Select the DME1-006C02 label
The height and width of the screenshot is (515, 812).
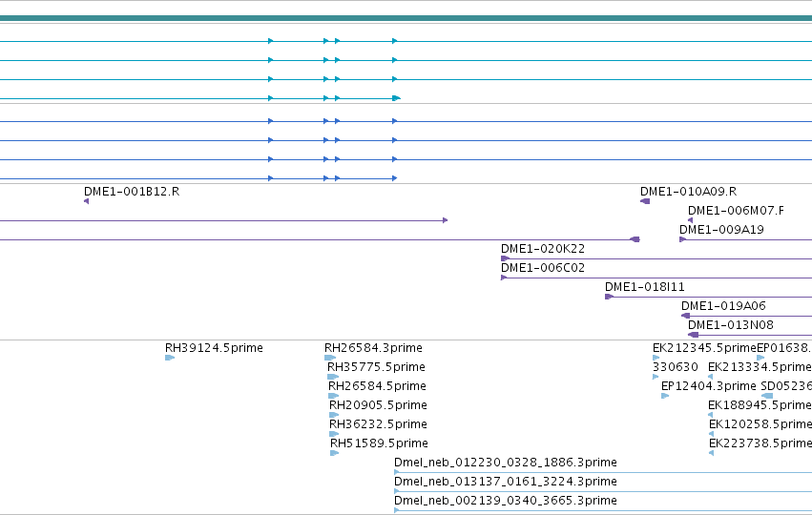pyautogui.click(x=543, y=268)
